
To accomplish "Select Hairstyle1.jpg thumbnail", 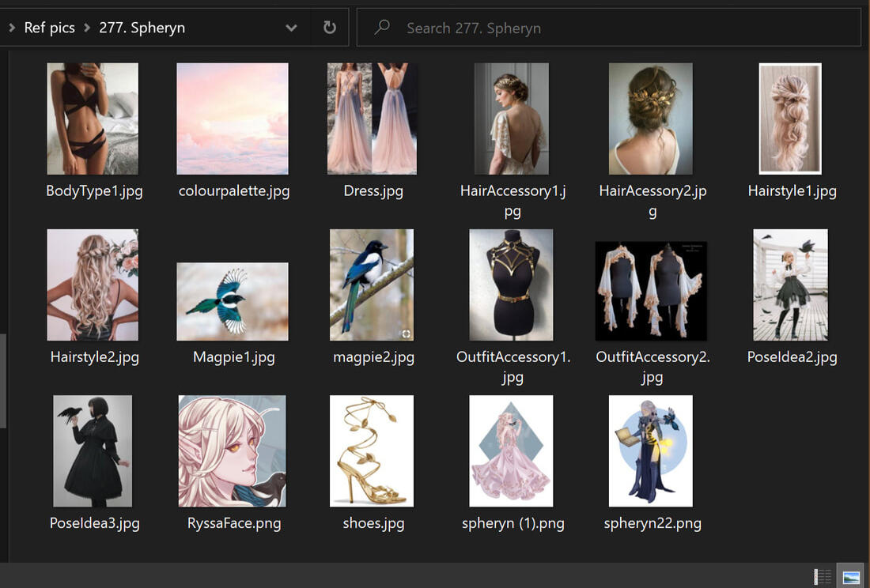I will click(x=790, y=119).
